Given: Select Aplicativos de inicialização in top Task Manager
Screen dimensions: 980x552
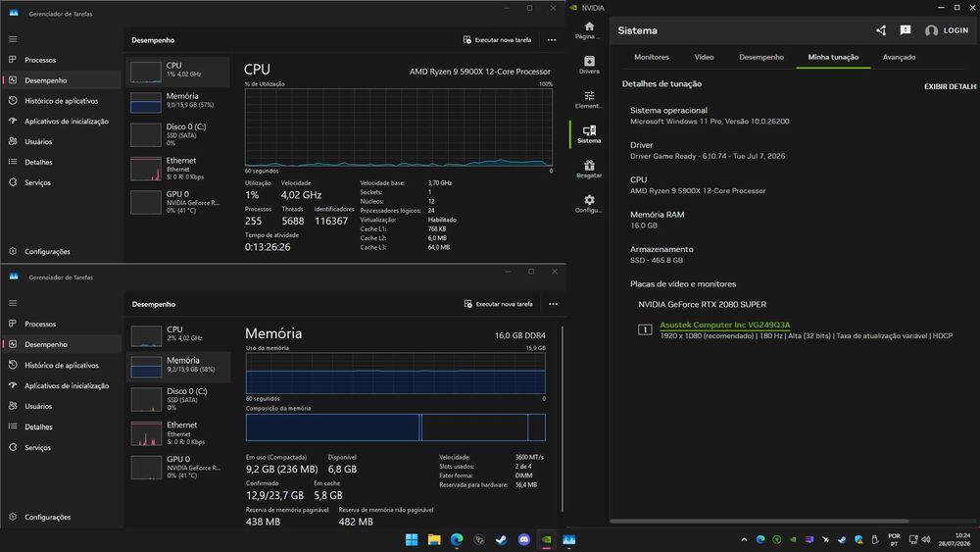Looking at the screenshot, I should point(67,122).
